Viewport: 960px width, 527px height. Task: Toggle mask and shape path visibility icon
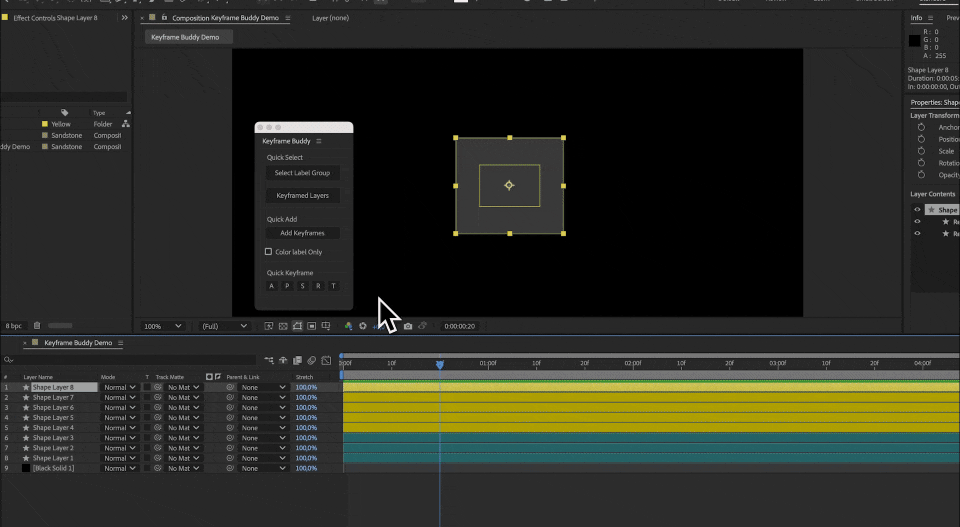point(298,326)
